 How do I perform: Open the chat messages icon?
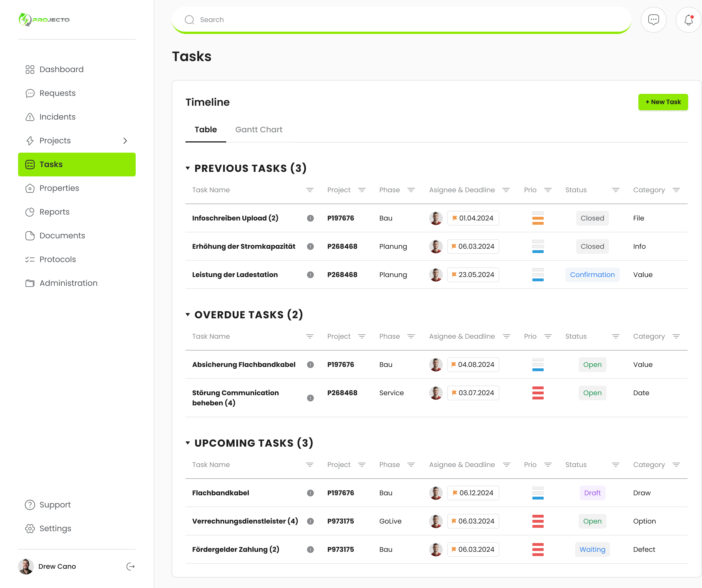pyautogui.click(x=654, y=20)
